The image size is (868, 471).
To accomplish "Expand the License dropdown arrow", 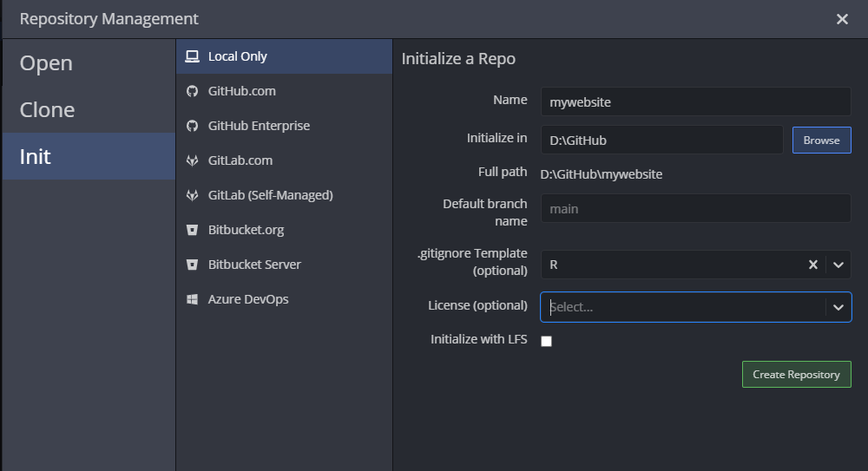I will (838, 307).
